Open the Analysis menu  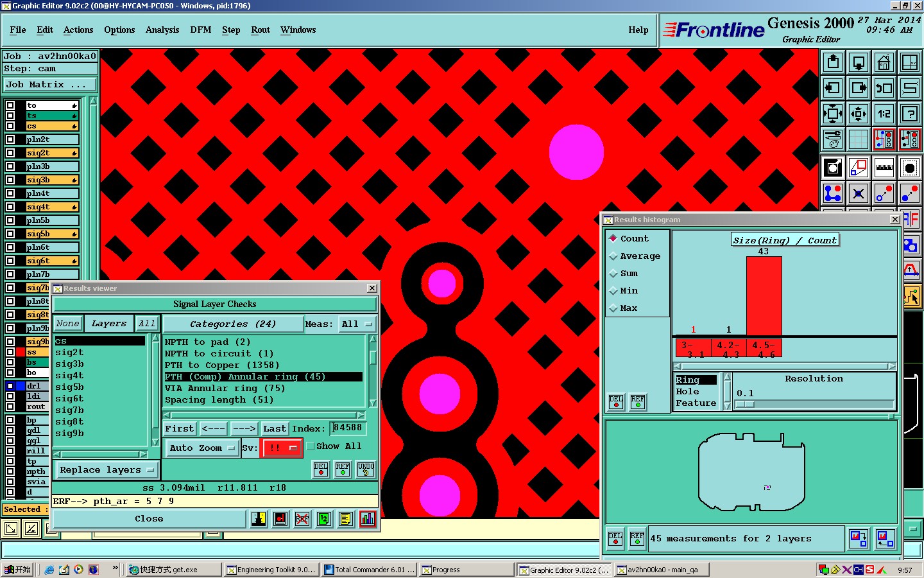162,30
